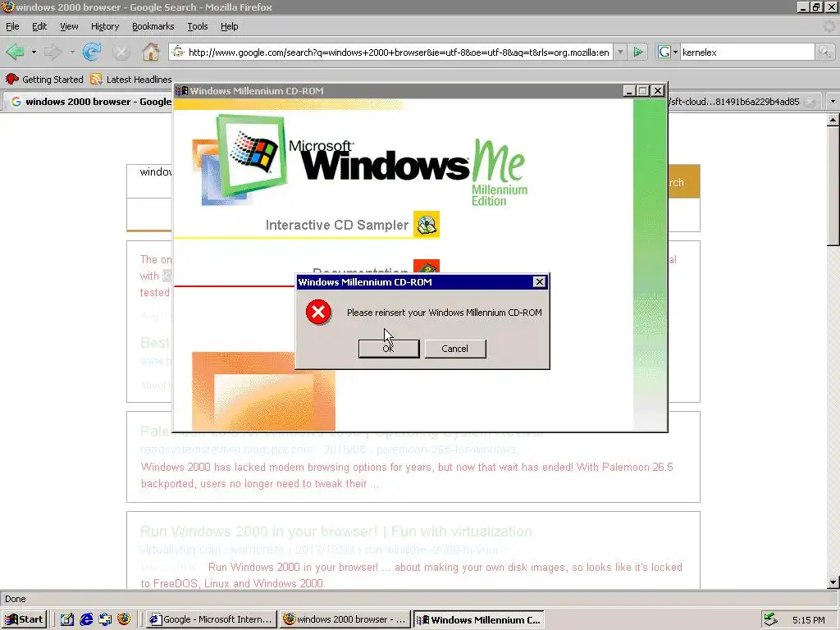Image resolution: width=840 pixels, height=630 pixels.
Task: Click the Documentation icon behind the dialog
Action: [427, 267]
